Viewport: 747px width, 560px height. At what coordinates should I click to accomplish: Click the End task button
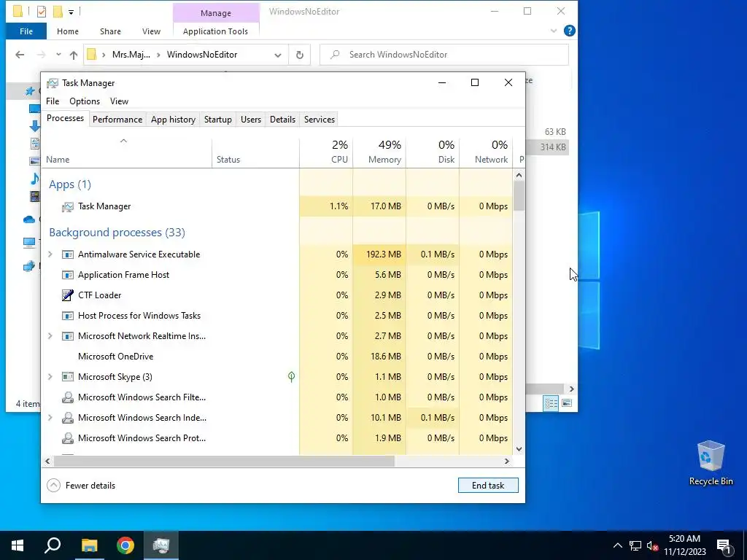pyautogui.click(x=488, y=486)
